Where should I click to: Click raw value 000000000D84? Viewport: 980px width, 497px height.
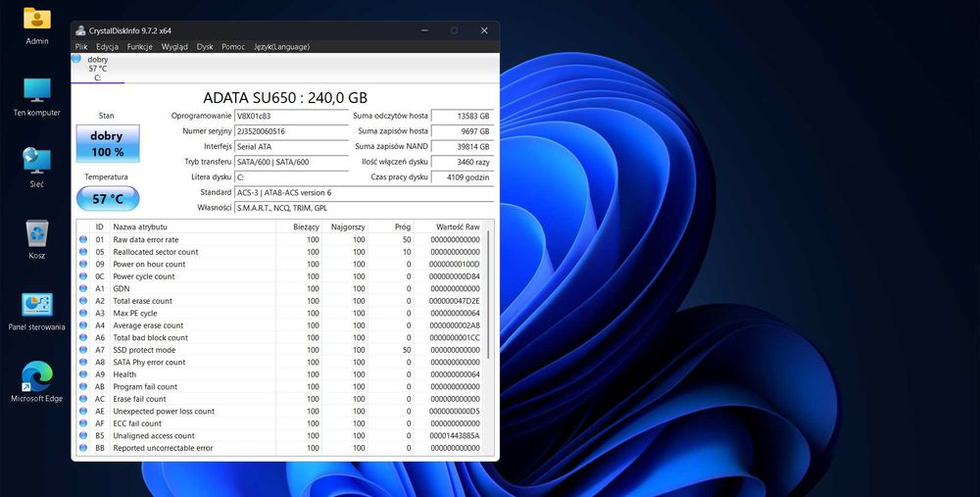click(455, 276)
